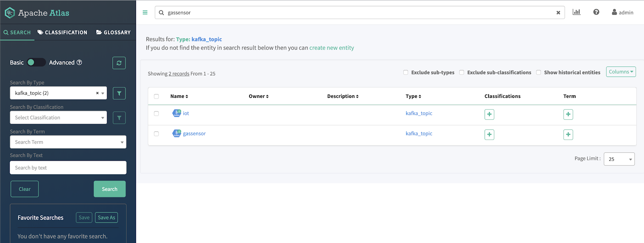Check Exclude sub-classifications

[462, 73]
